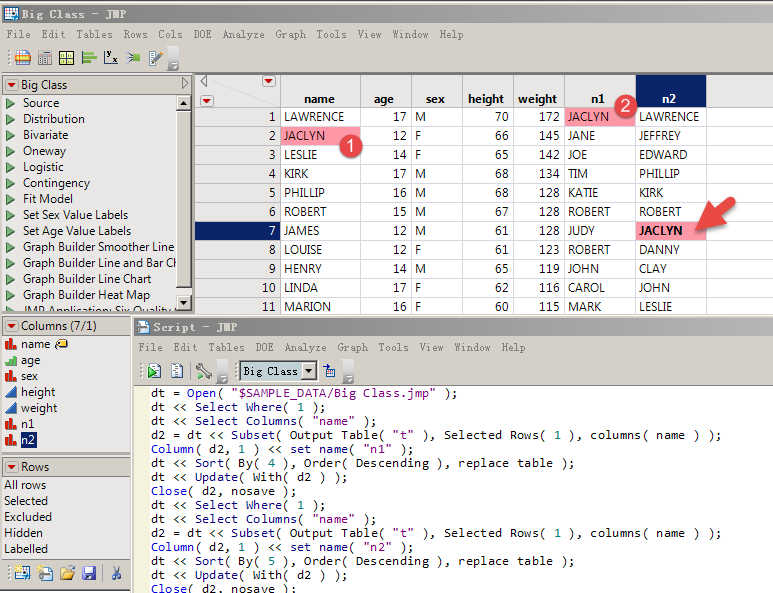The image size is (773, 593).
Task: Select the height column header
Action: [486, 99]
